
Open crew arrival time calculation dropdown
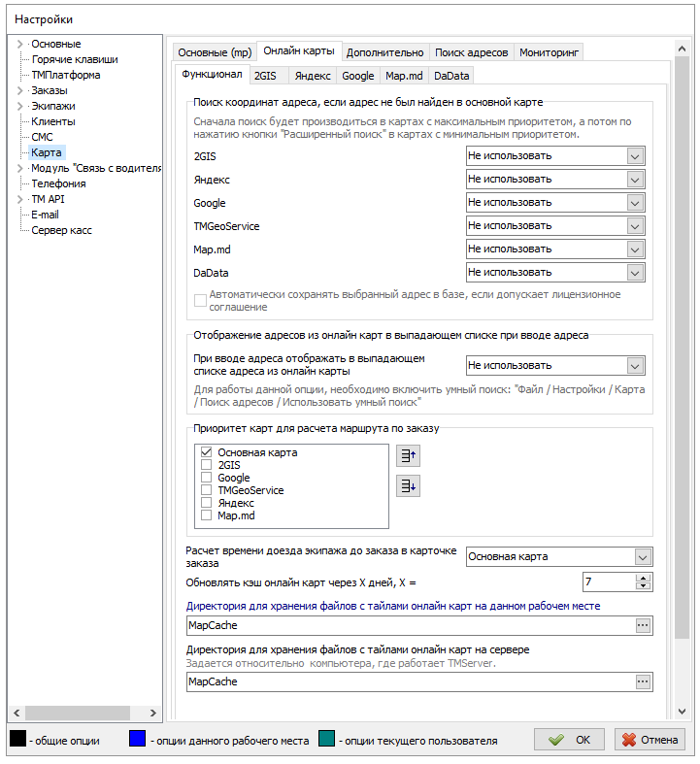[x=642, y=557]
